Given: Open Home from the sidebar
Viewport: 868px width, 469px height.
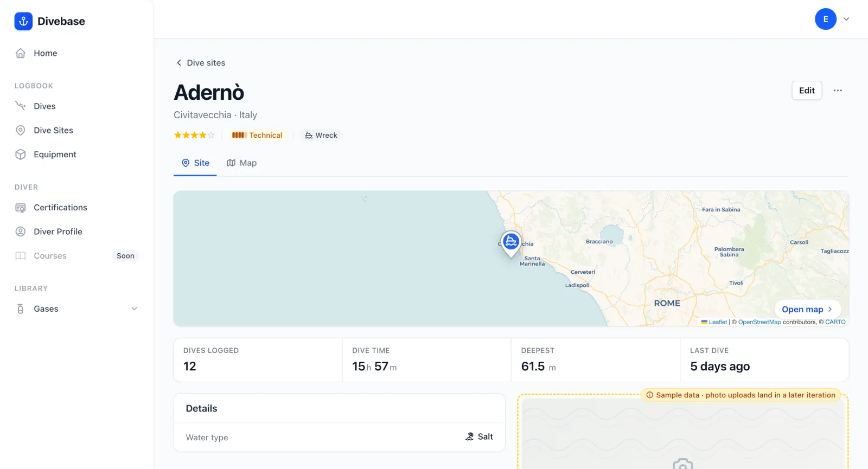Looking at the screenshot, I should [76, 53].
